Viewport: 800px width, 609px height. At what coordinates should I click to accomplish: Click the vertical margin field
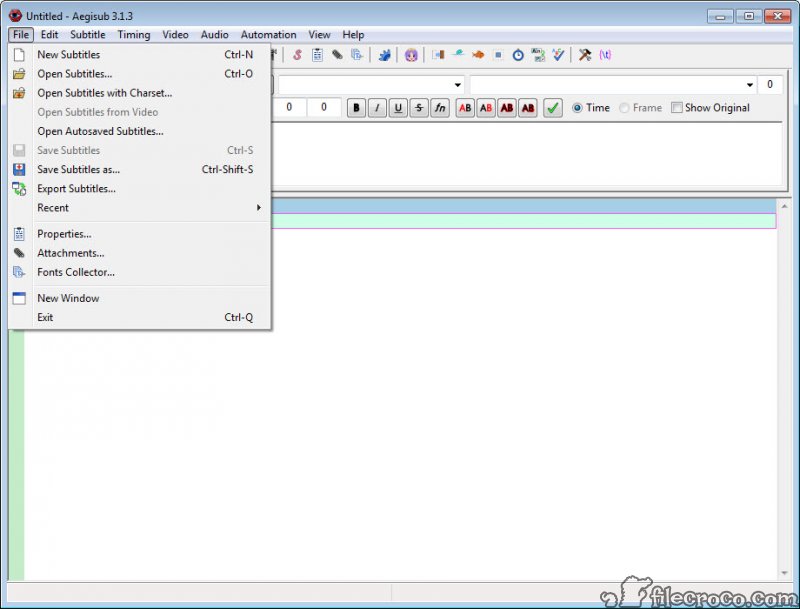[323, 107]
